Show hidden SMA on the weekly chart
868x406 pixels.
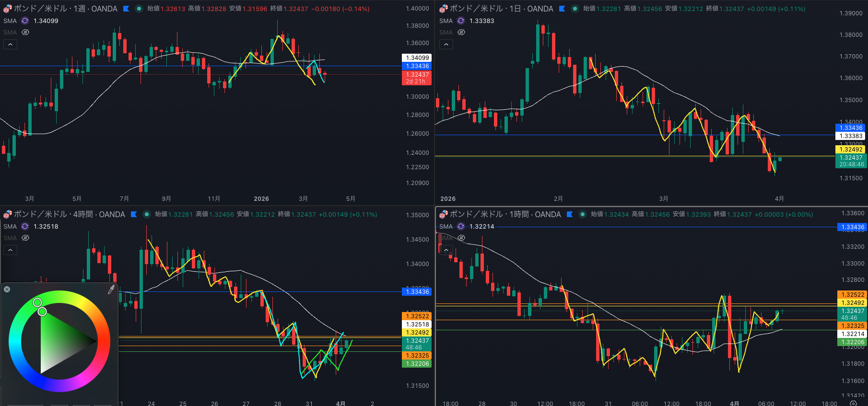pos(25,32)
